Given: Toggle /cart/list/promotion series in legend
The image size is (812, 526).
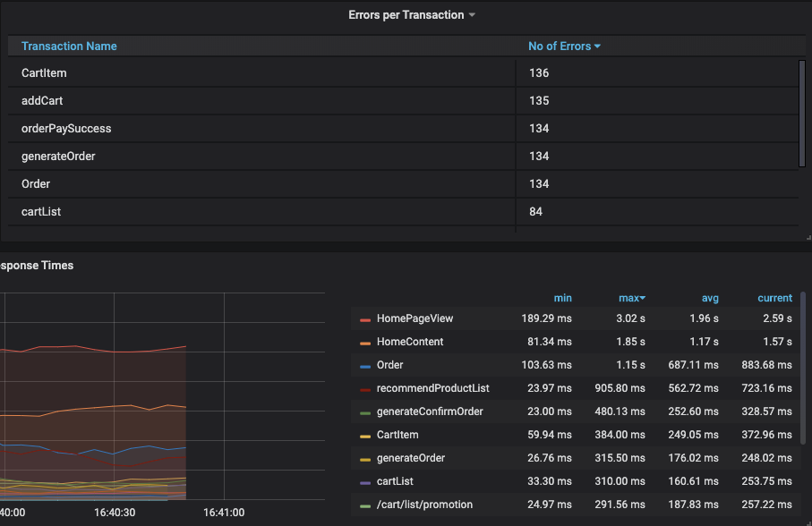Looking at the screenshot, I should [x=424, y=505].
